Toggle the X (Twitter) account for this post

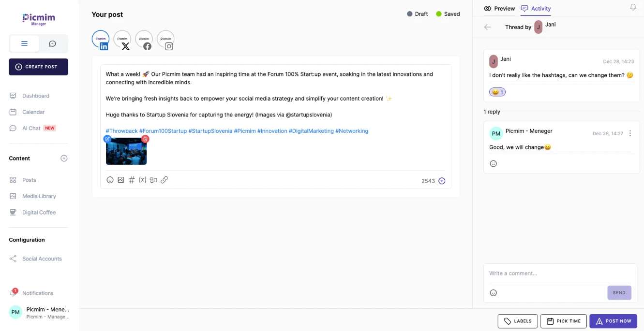[122, 39]
